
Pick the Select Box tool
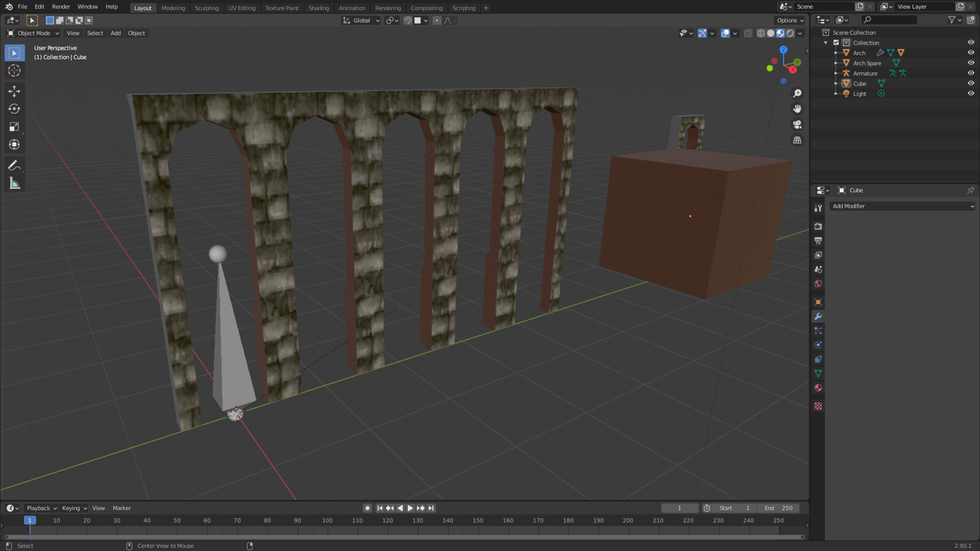point(14,53)
